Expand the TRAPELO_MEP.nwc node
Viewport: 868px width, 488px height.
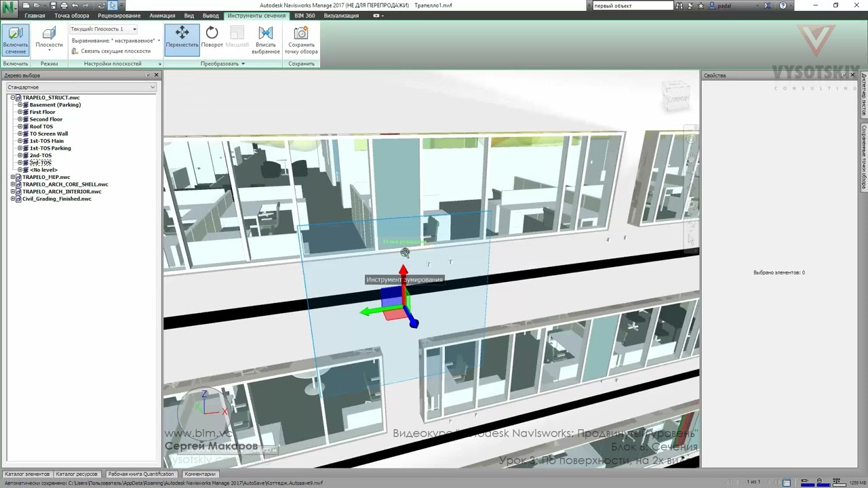[13, 177]
